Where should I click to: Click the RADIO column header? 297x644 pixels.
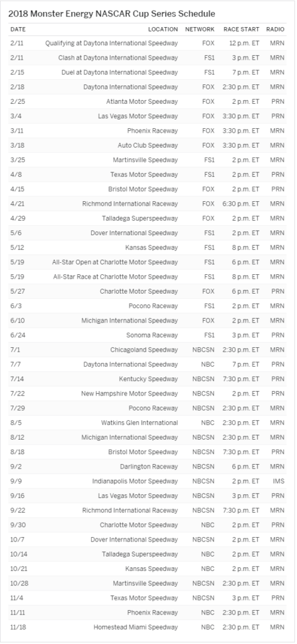coord(275,29)
